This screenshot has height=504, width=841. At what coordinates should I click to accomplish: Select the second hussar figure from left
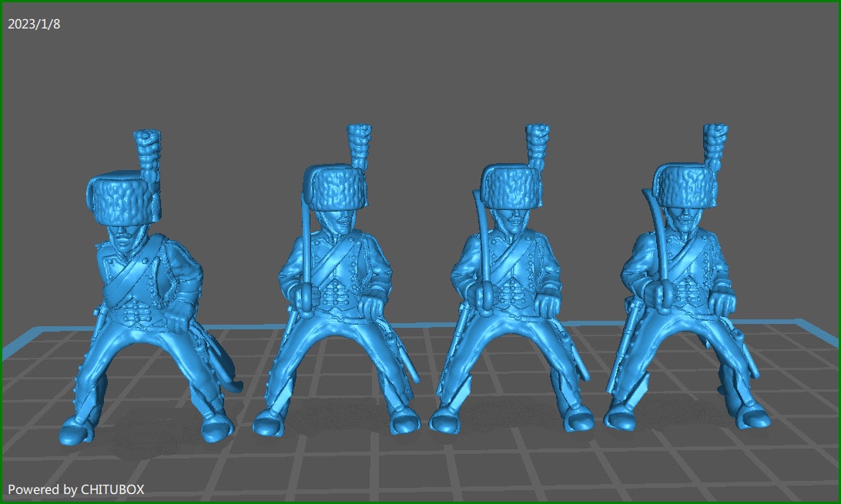[337, 281]
